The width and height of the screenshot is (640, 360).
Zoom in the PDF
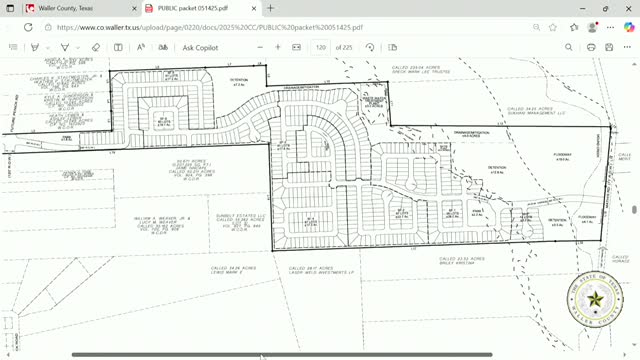(278, 47)
